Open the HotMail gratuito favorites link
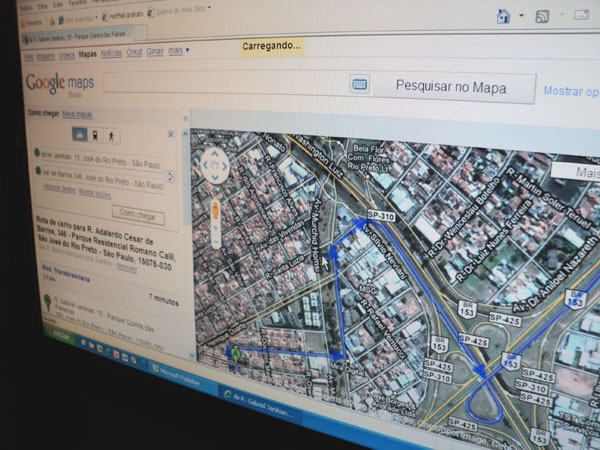 123,15
